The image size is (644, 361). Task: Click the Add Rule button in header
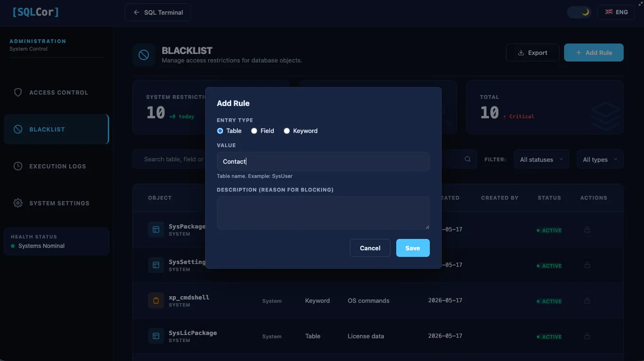tap(594, 53)
